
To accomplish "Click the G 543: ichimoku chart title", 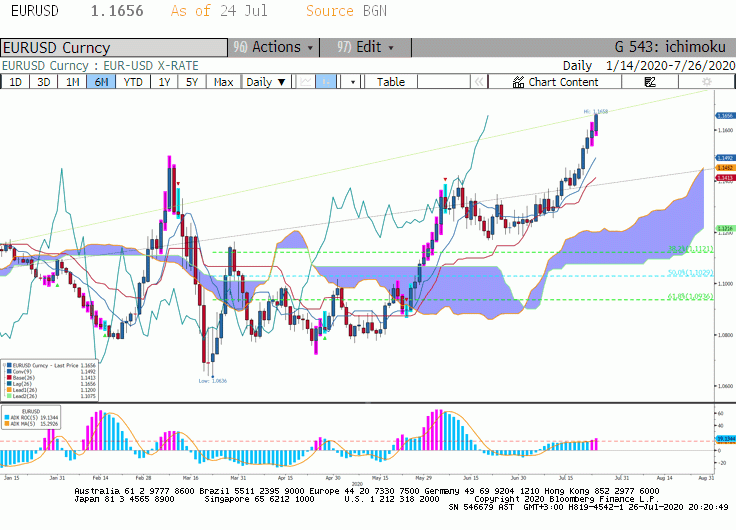I will point(670,47).
